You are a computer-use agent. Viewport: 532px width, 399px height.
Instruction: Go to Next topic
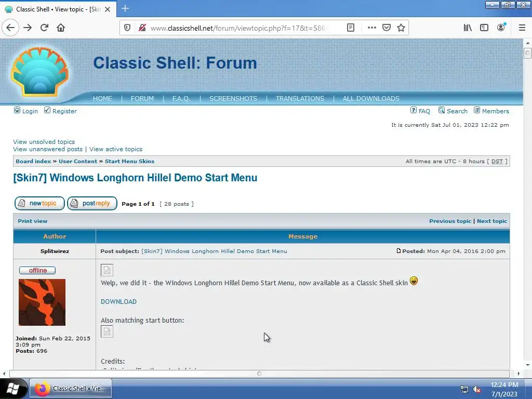[x=492, y=221]
